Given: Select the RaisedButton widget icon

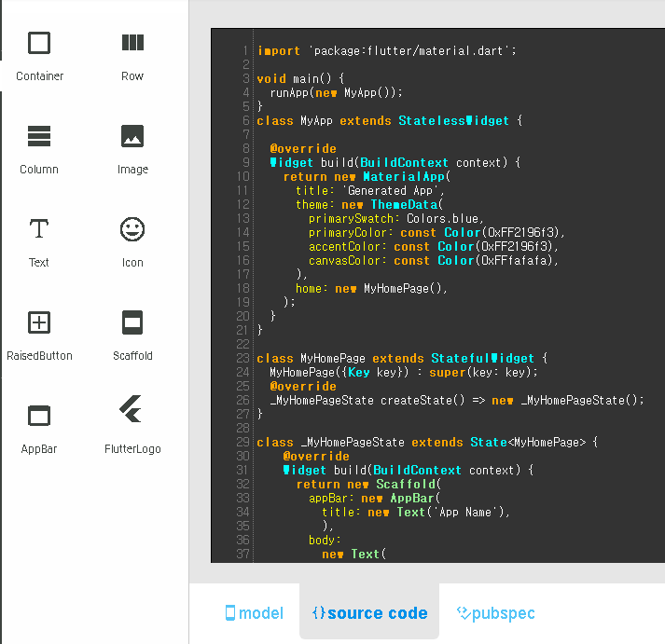Looking at the screenshot, I should [x=39, y=322].
